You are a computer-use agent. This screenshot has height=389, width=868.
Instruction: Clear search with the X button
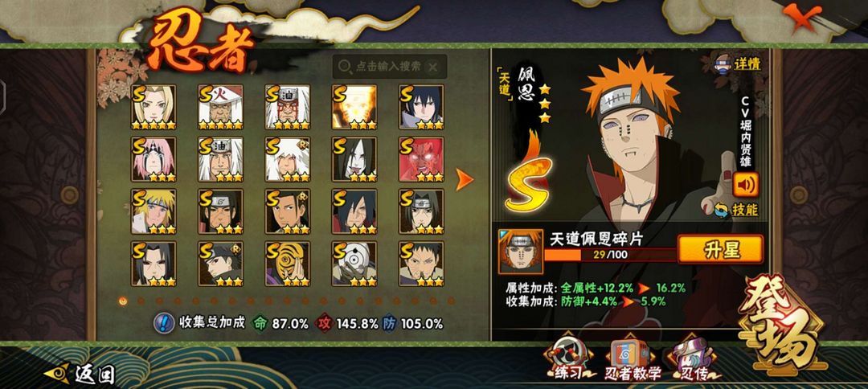(x=433, y=67)
